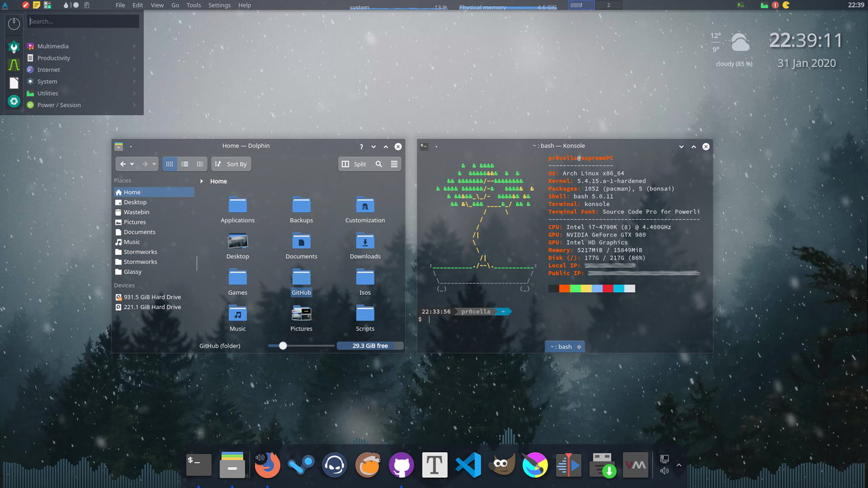Open Dolphin's hamburger control menu

point(395,163)
